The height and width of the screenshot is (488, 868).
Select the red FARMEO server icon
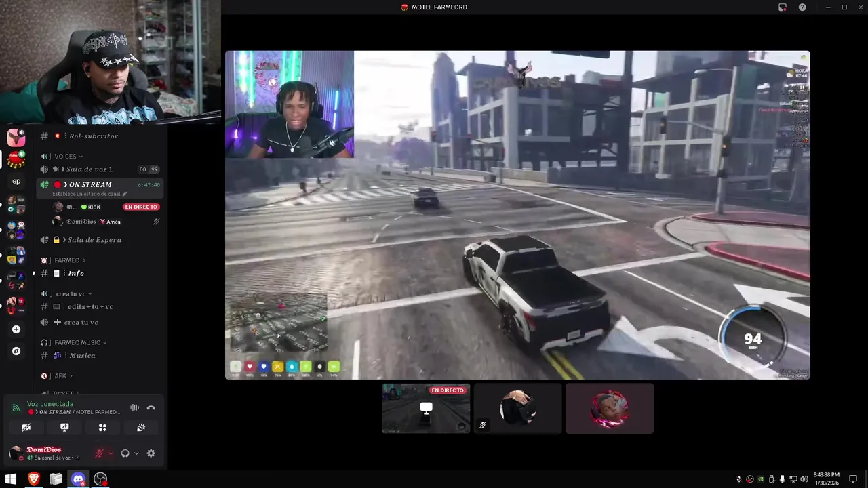(16, 159)
